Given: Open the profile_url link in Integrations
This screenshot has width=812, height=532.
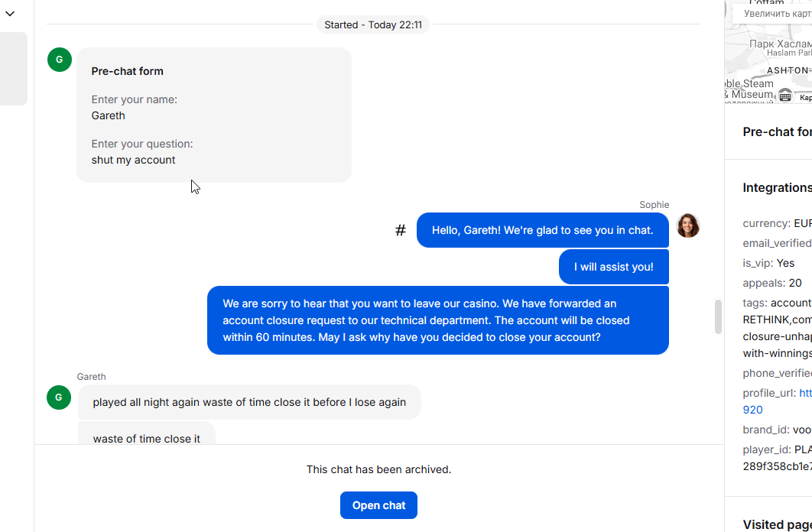Looking at the screenshot, I should pos(804,393).
